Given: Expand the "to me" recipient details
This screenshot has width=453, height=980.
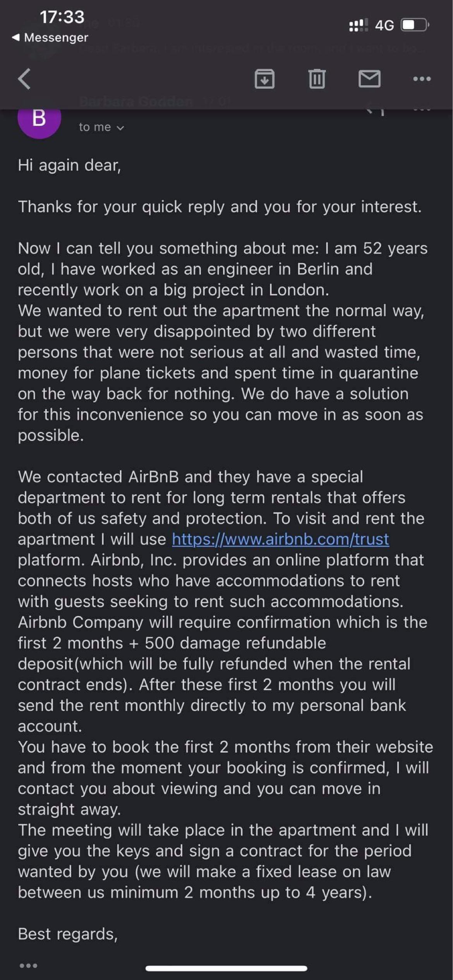Looking at the screenshot, I should pyautogui.click(x=101, y=127).
